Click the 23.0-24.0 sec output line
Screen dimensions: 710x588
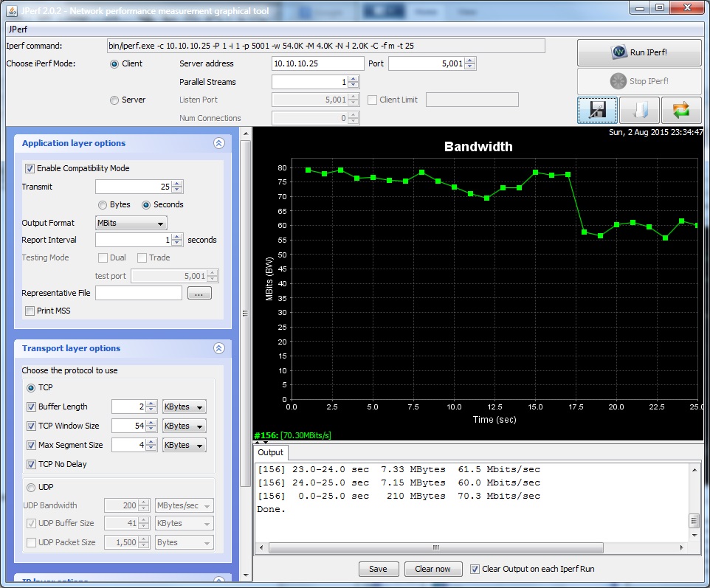pos(399,469)
